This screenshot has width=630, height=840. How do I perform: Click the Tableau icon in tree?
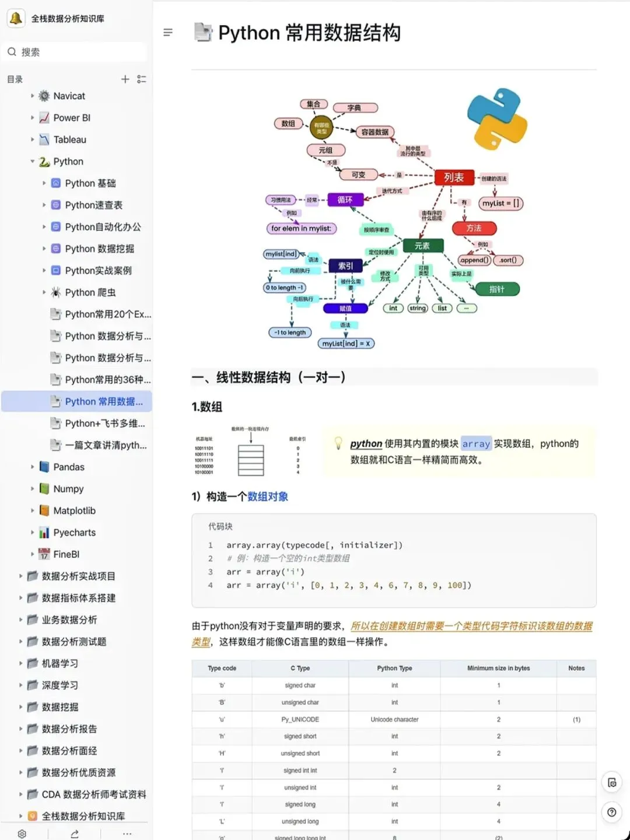[44, 139]
